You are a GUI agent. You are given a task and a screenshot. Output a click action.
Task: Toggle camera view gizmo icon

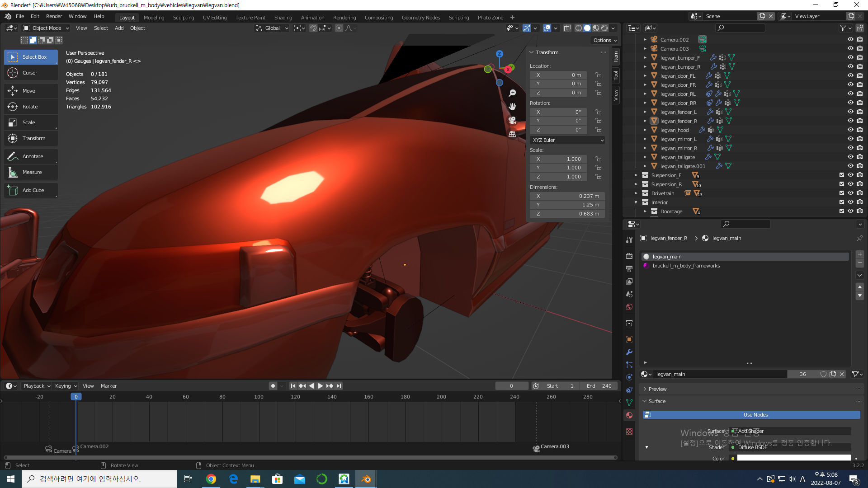[512, 120]
